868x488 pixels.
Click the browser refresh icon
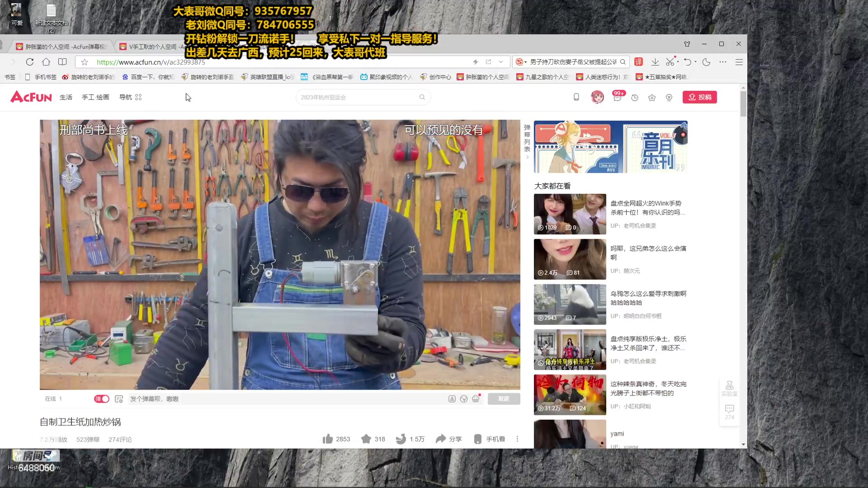point(30,62)
